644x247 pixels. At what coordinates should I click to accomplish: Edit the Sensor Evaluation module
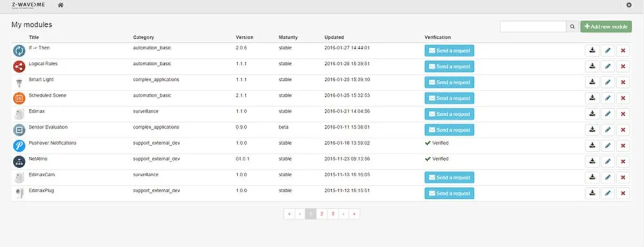(x=608, y=130)
